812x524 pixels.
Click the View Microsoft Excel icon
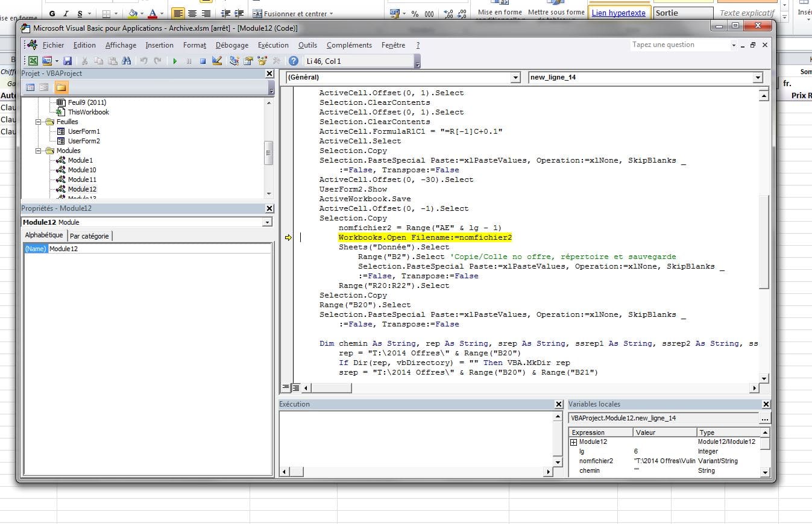click(33, 61)
